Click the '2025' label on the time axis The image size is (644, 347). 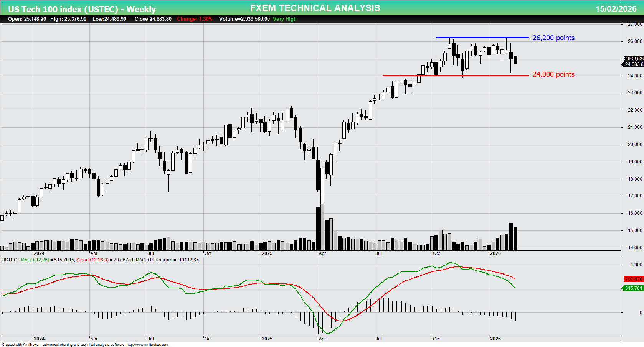pyautogui.click(x=267, y=253)
